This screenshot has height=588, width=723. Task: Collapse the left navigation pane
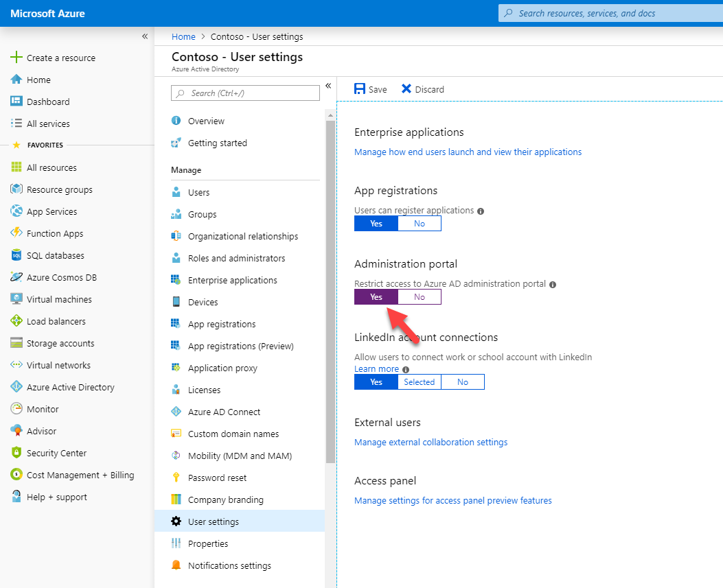coord(144,36)
